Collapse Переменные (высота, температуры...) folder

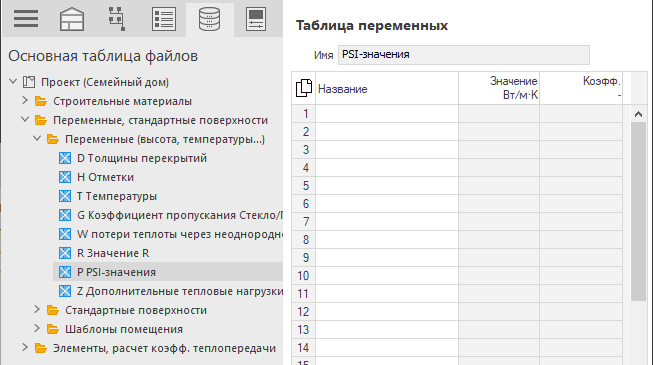[37, 138]
